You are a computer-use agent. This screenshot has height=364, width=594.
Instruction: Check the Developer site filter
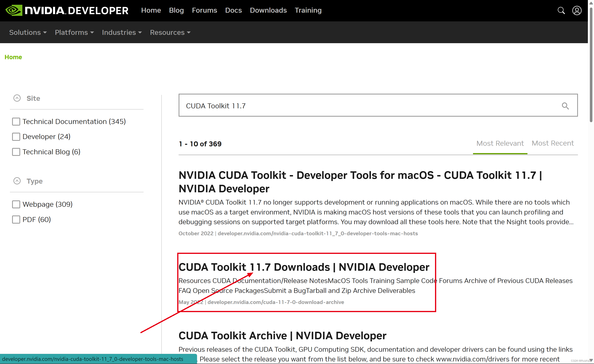(x=16, y=137)
